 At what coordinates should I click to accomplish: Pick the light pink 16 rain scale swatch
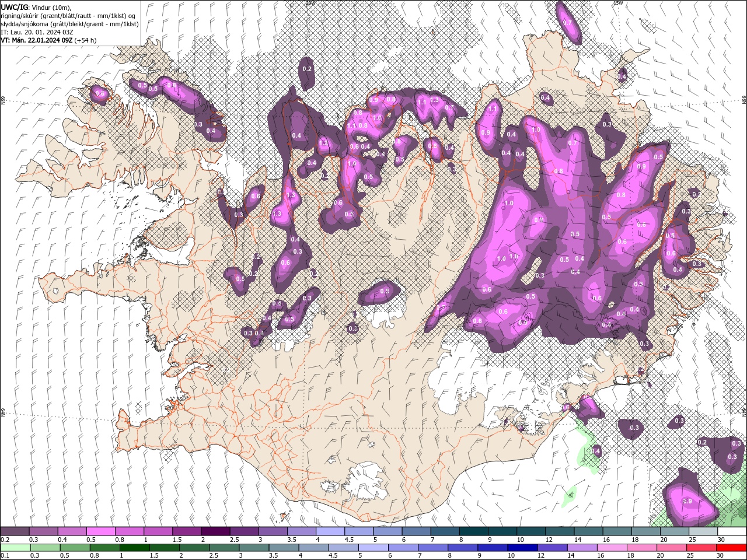(x=611, y=548)
